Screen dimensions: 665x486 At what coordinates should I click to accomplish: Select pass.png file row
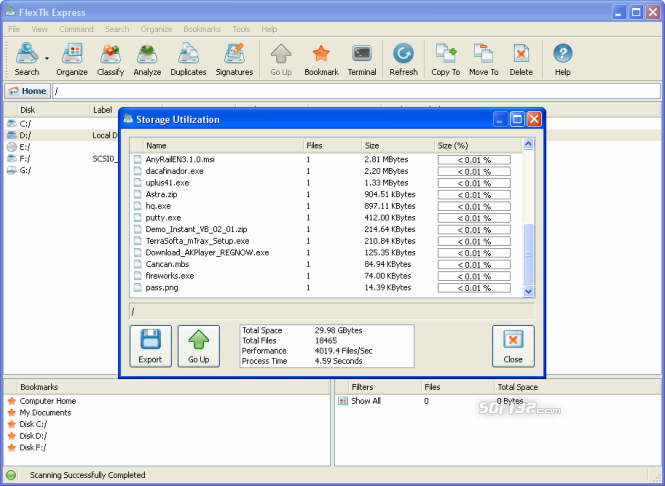point(326,288)
